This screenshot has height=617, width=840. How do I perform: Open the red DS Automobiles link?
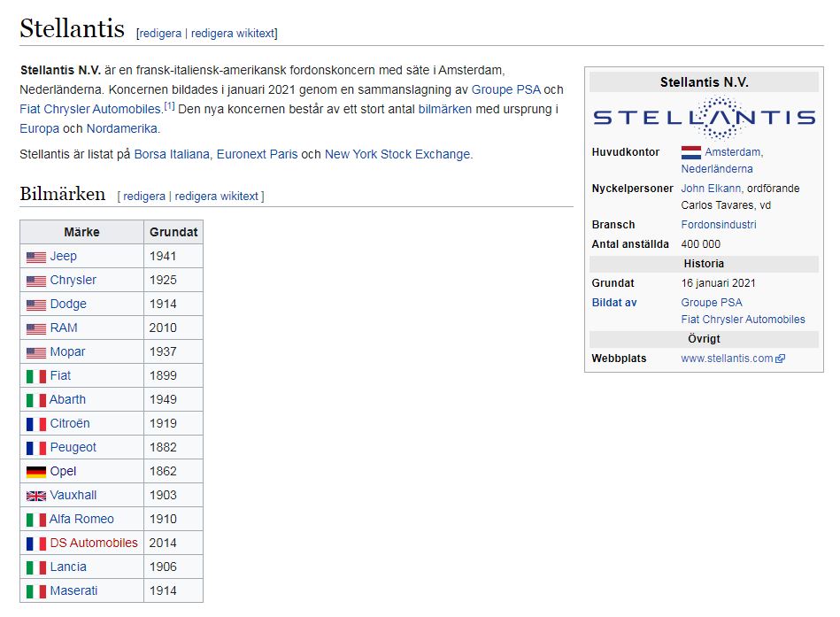point(94,543)
